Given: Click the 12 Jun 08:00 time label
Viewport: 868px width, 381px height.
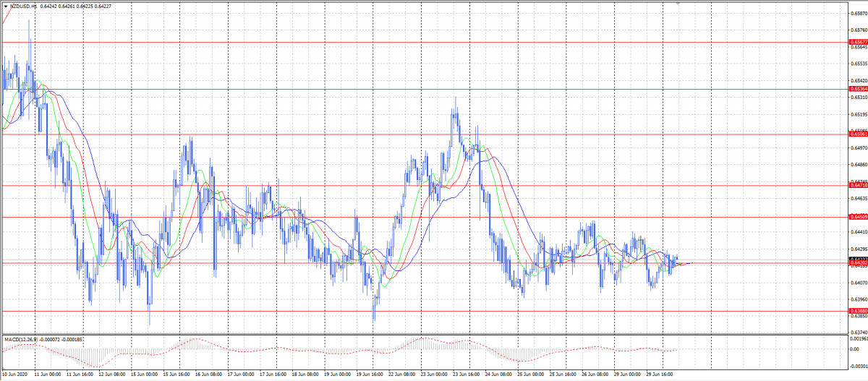Looking at the screenshot, I should (111, 375).
